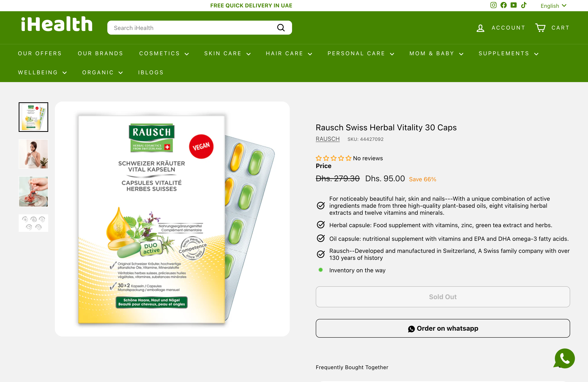The height and width of the screenshot is (382, 588).
Task: Expand the Supplements menu
Action: tap(508, 53)
